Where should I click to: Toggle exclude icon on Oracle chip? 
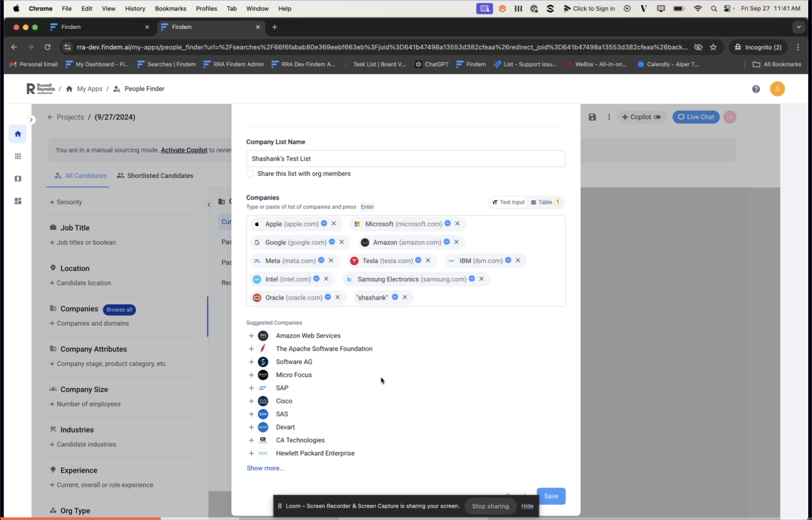pos(328,297)
